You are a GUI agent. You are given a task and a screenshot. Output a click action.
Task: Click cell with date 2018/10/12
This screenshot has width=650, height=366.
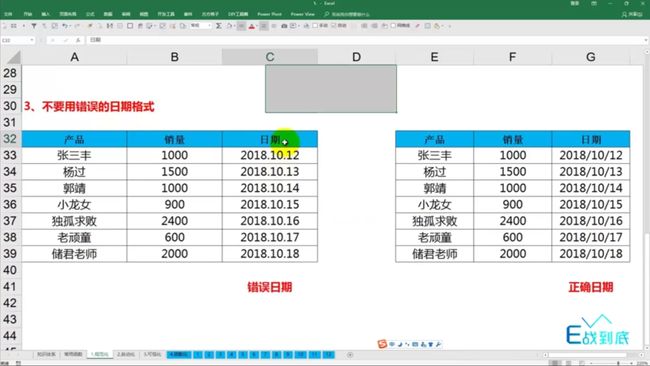[x=591, y=155]
